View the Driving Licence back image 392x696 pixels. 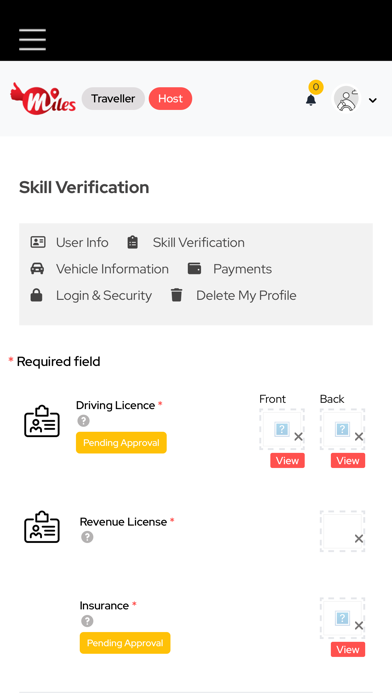[348, 461]
